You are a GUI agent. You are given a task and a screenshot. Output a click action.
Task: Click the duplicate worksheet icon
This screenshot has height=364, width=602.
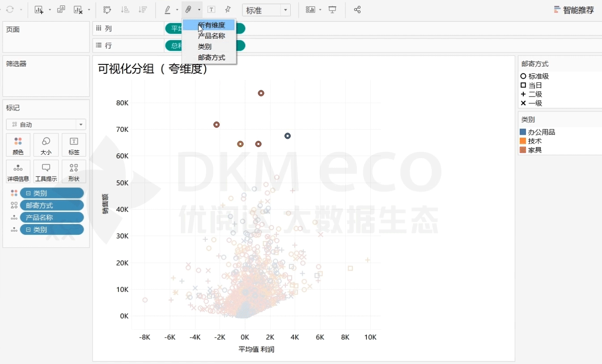pyautogui.click(x=61, y=10)
